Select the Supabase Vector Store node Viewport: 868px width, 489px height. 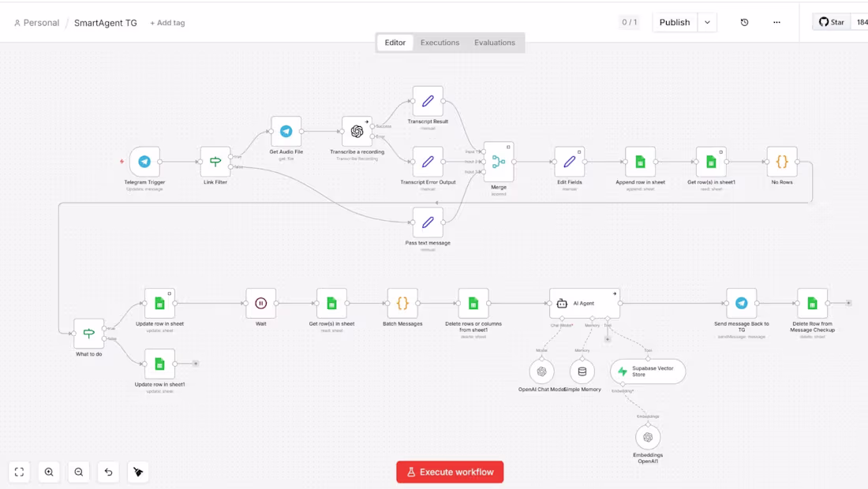[x=648, y=371]
